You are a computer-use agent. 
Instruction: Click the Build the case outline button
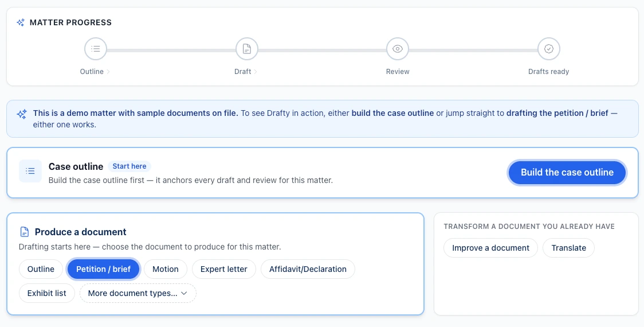[x=567, y=172]
